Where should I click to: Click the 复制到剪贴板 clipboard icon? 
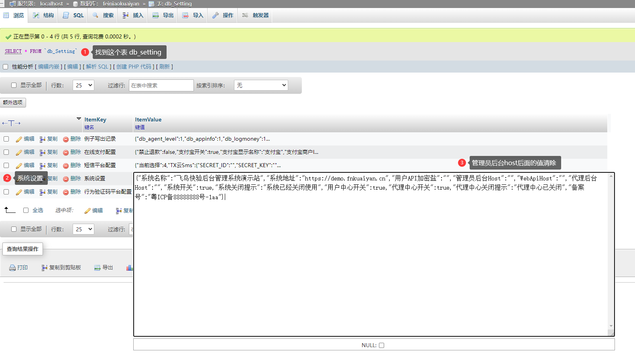[44, 268]
